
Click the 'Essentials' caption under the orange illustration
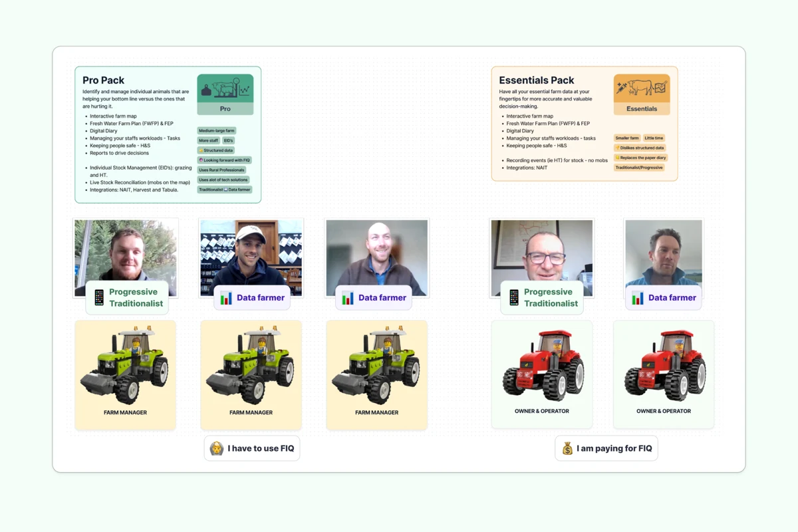pos(642,109)
